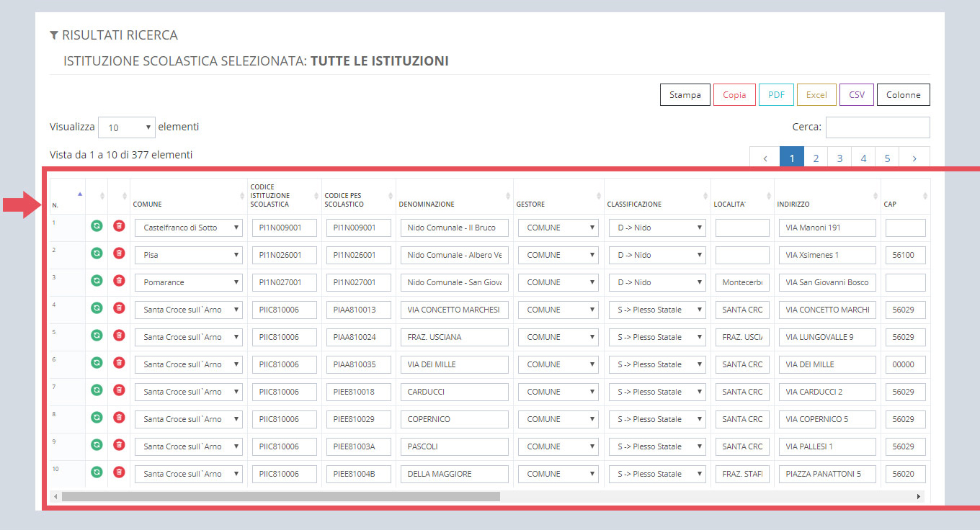The image size is (980, 530).
Task: Open Comune dropdown in DELLA MAGGIORE row
Action: (x=189, y=474)
